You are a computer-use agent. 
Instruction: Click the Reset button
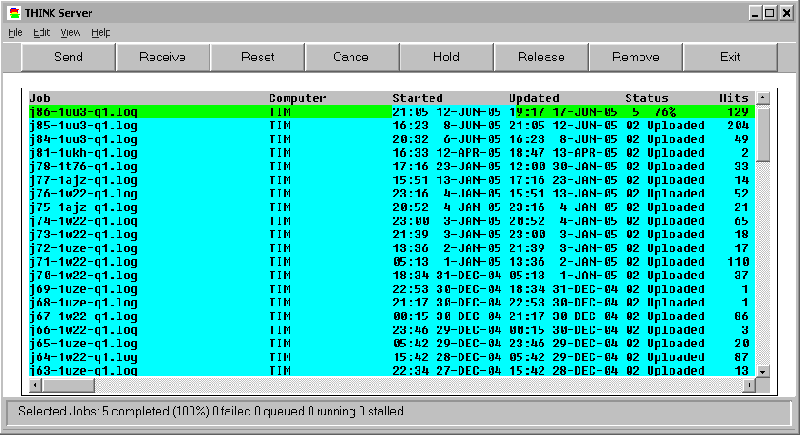(258, 57)
